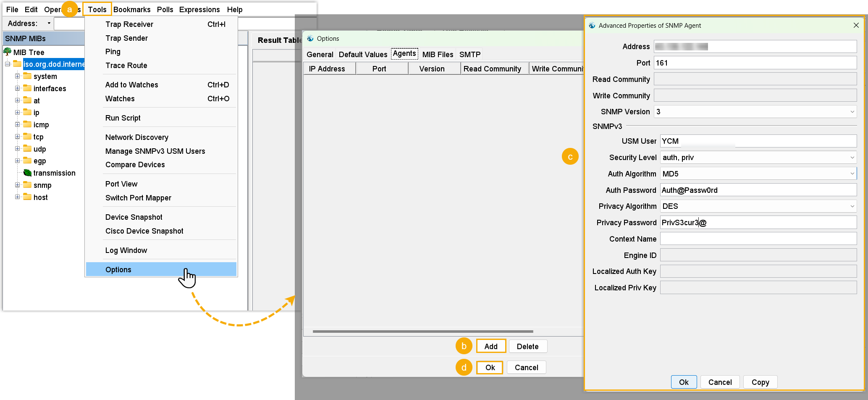Viewport: 868px width, 400px height.
Task: Open the Auth Algorithm dropdown
Action: [852, 174]
